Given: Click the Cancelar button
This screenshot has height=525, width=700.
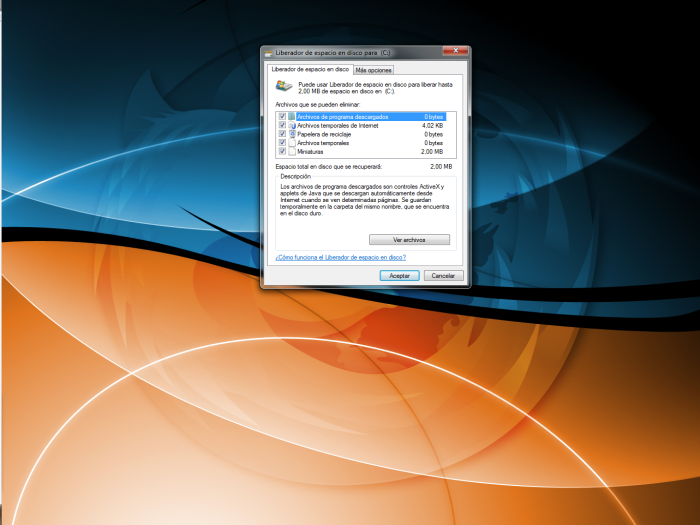Looking at the screenshot, I should click(x=443, y=275).
